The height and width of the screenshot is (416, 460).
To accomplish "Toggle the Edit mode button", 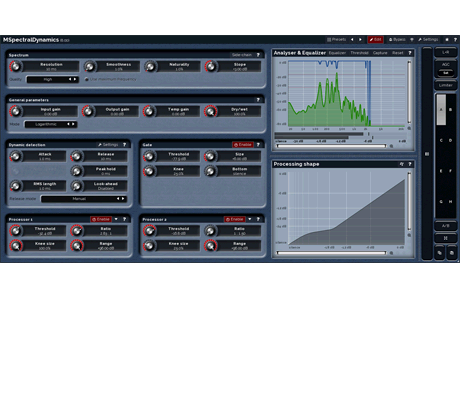I will (375, 40).
